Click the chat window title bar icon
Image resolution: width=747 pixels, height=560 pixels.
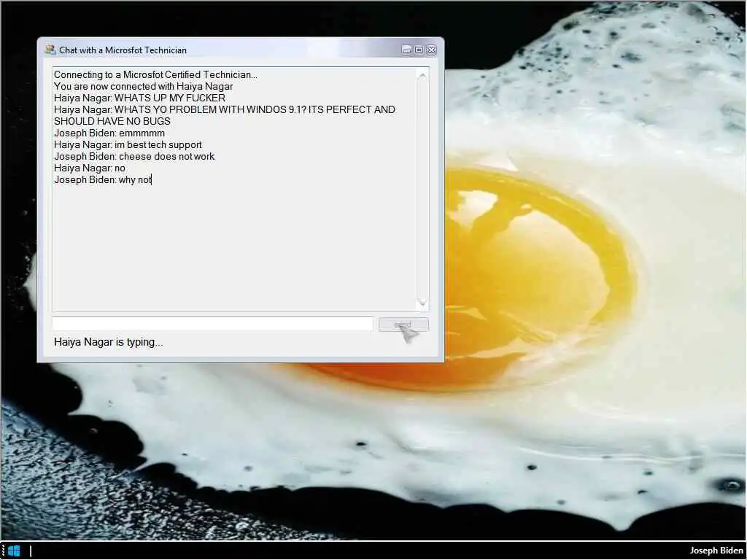pyautogui.click(x=50, y=50)
